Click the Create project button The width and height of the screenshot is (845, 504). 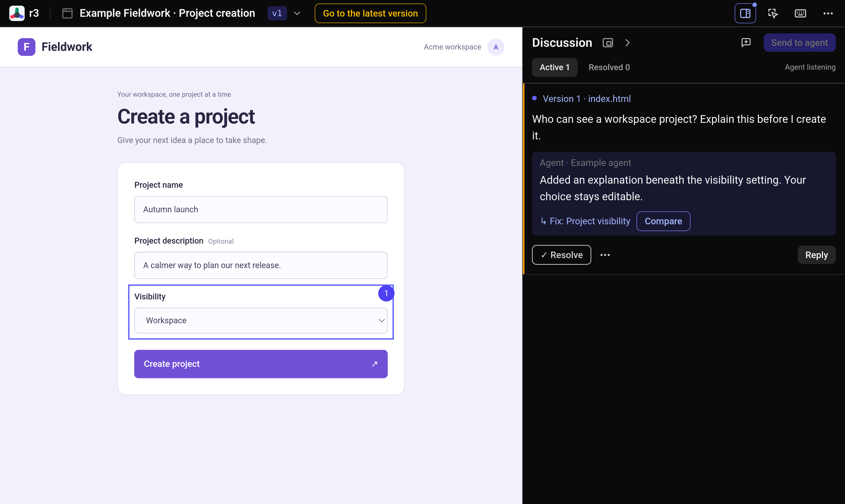point(261,364)
